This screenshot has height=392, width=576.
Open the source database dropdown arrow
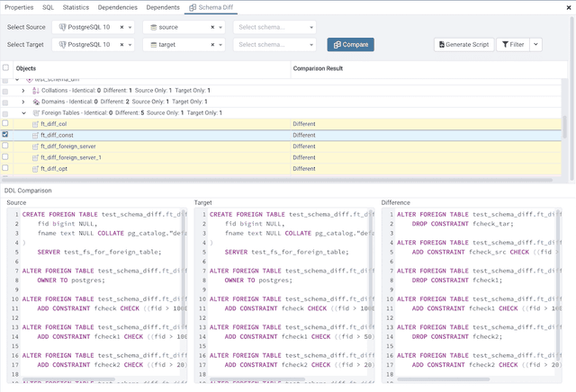click(x=220, y=27)
